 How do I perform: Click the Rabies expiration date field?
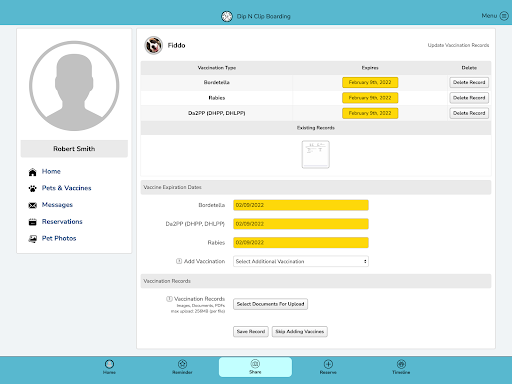click(x=301, y=243)
